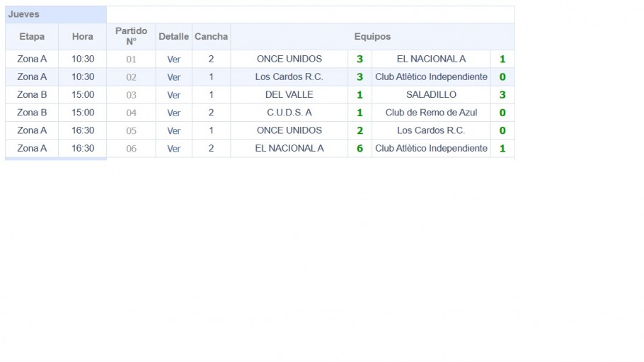Viewport: 644px width, 362px height.
Task: Click Club Atlètico Independiente in match 06
Action: pyautogui.click(x=431, y=149)
